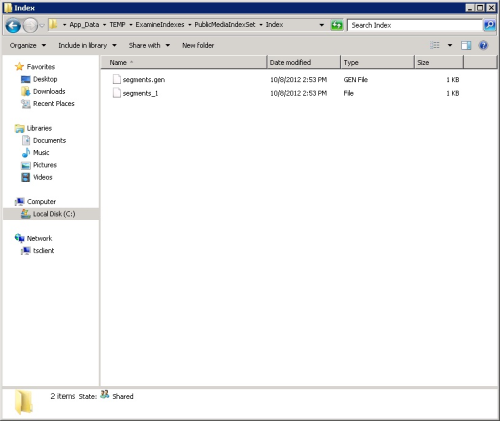The width and height of the screenshot is (500, 421).
Task: Open the Organize dropdown menu
Action: pyautogui.click(x=28, y=45)
